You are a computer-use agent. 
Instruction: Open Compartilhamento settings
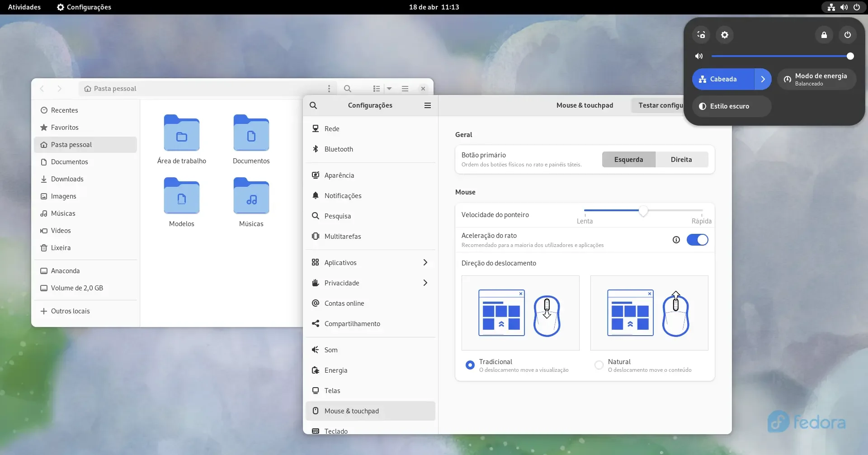[370, 324]
